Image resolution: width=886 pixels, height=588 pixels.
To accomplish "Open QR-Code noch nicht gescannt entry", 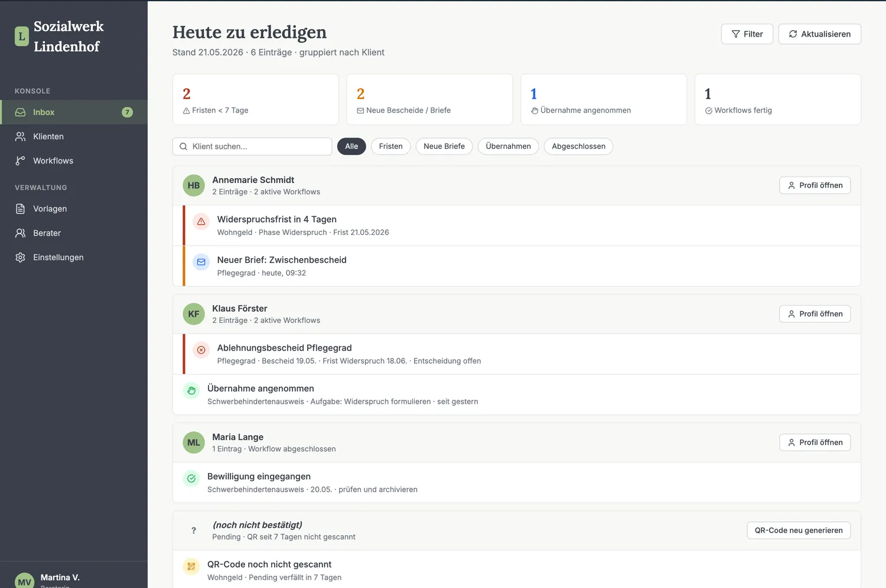I will 517,570.
